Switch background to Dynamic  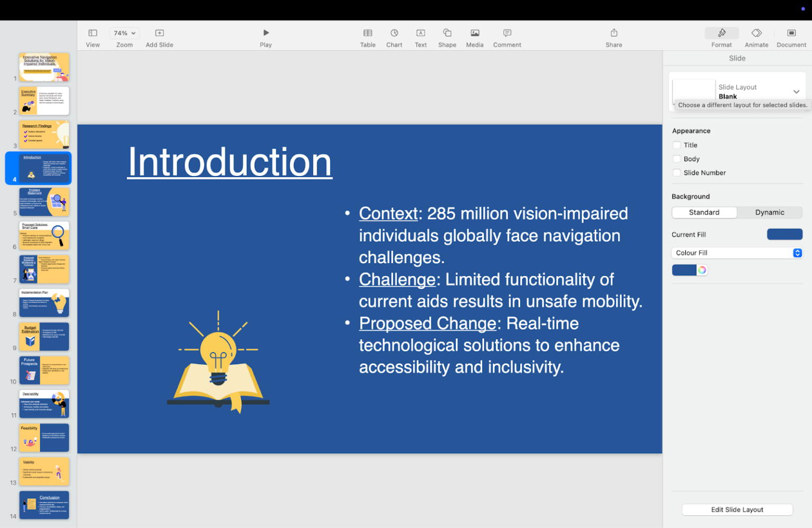click(x=770, y=212)
